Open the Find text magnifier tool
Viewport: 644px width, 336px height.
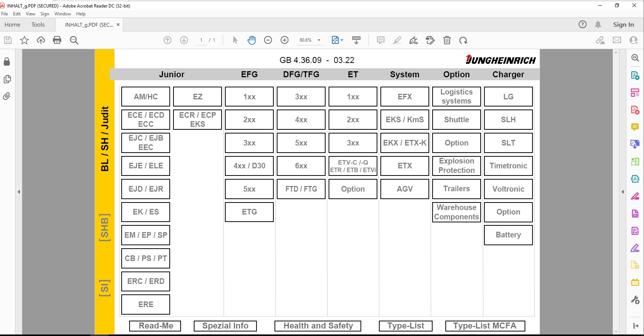[x=74, y=40]
